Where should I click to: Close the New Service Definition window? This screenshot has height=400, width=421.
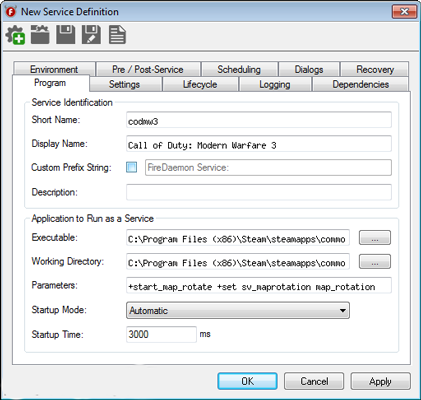(x=404, y=12)
